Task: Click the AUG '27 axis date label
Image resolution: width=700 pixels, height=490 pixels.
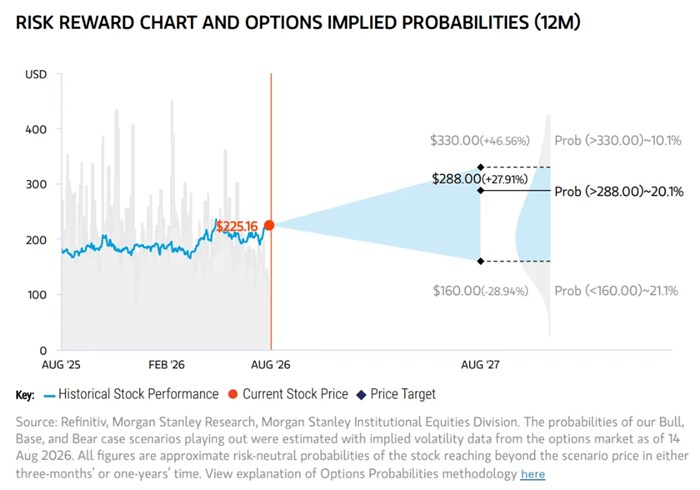Action: [480, 365]
